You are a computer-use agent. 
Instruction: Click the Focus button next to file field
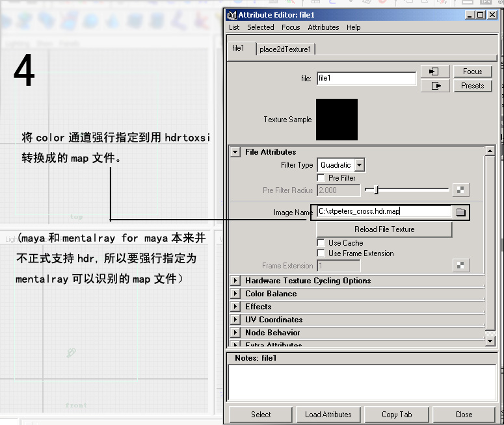(473, 71)
